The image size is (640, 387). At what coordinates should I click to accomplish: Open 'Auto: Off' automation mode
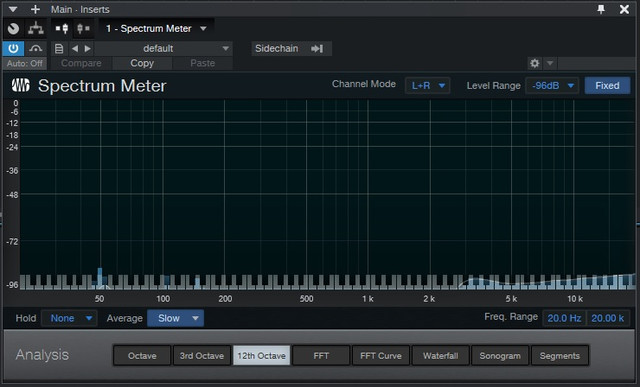coord(24,63)
